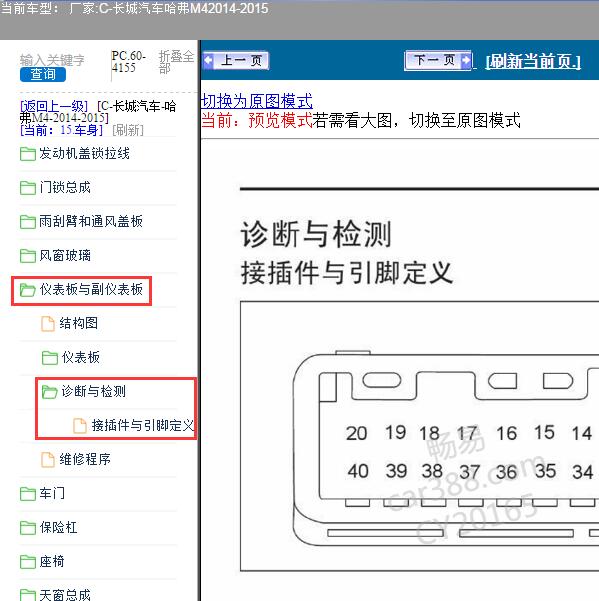Viewport: 599px width, 601px height.
Task: Select the 仪表板与副仪表板 label
Action: [x=91, y=289]
